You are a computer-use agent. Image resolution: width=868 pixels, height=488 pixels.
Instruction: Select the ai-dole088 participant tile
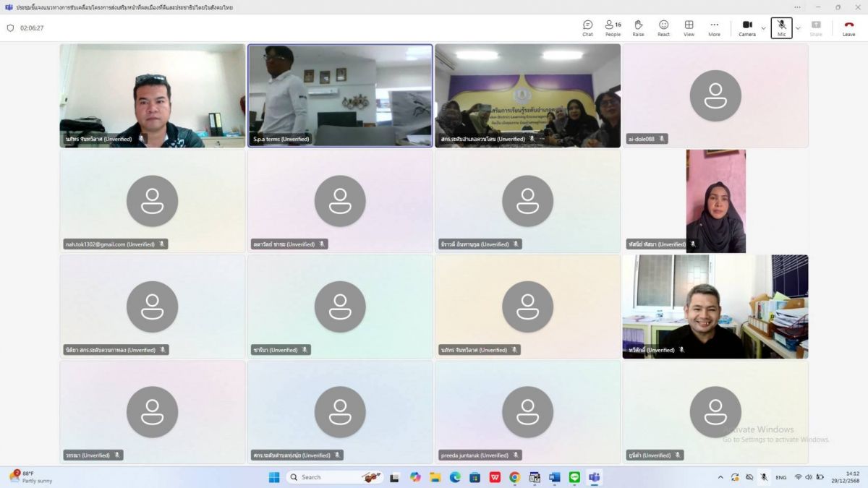(715, 95)
